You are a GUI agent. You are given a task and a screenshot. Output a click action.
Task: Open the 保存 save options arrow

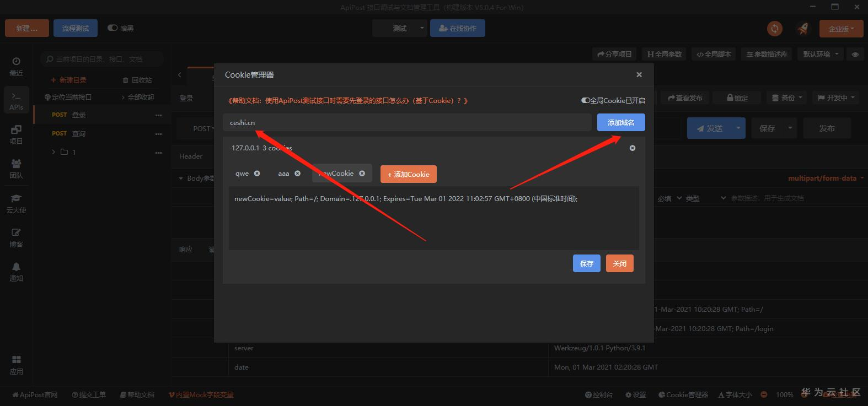click(790, 128)
